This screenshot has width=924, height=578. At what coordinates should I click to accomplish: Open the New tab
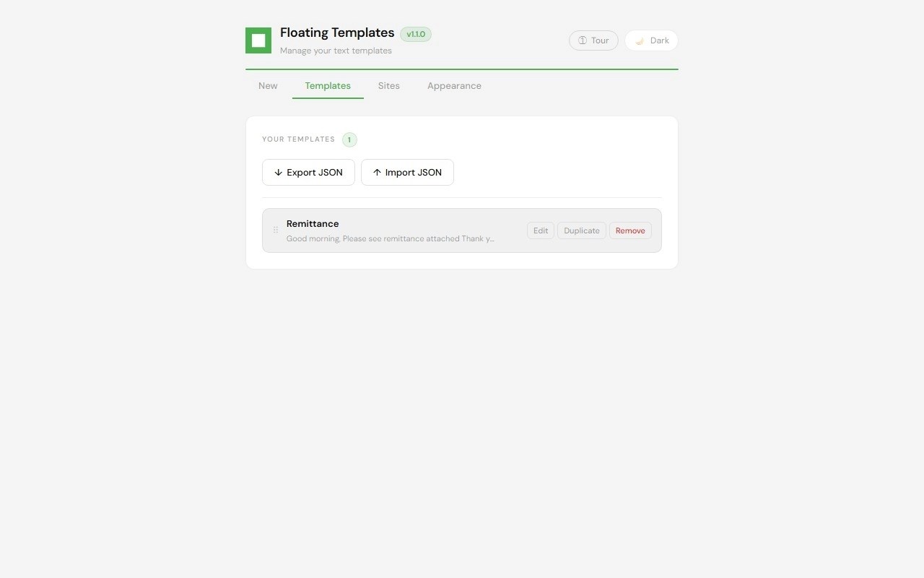click(x=268, y=85)
